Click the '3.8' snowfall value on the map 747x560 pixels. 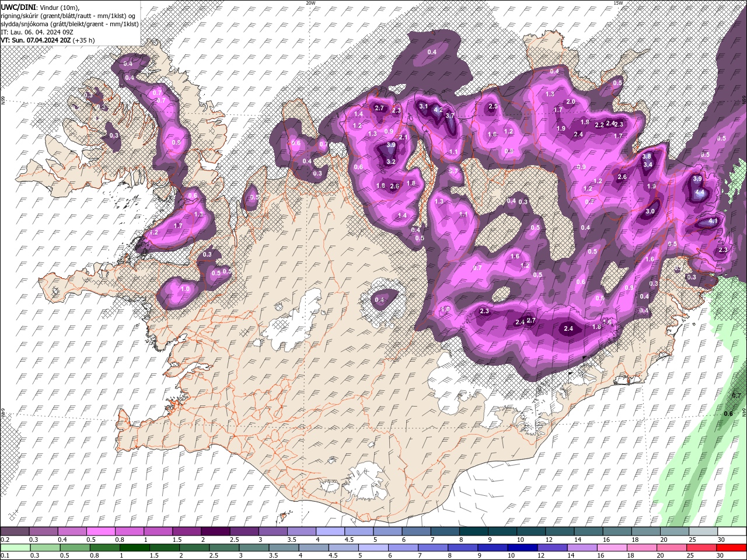click(647, 156)
